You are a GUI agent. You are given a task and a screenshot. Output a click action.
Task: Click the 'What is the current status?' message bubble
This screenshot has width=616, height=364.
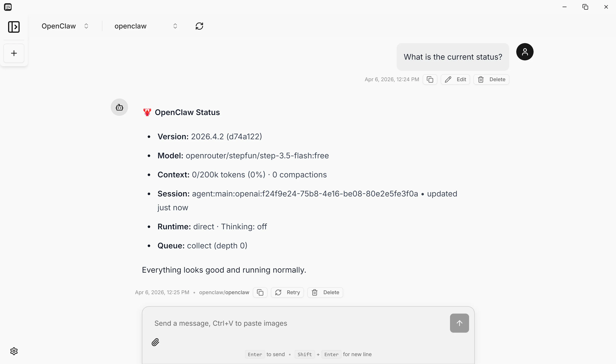[x=453, y=57]
